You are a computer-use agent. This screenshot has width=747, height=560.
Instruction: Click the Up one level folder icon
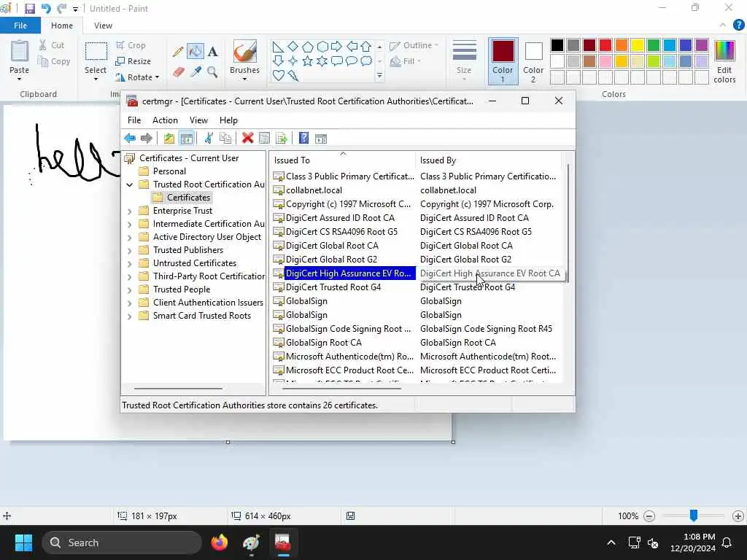(169, 139)
